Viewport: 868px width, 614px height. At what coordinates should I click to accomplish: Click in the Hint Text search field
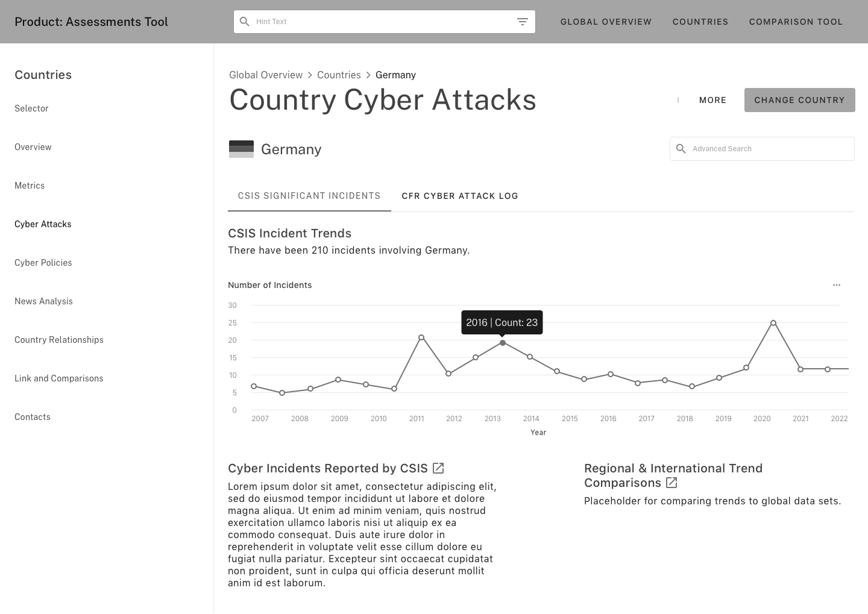(385, 22)
